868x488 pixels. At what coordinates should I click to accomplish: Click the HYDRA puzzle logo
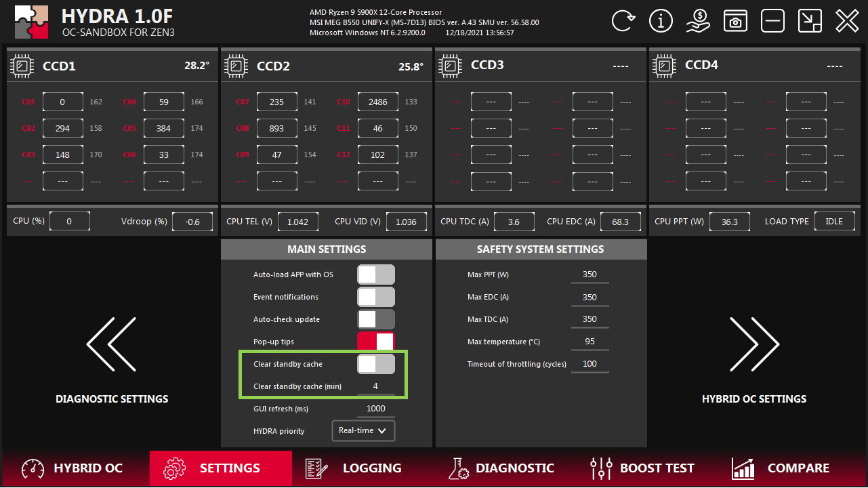(x=31, y=22)
